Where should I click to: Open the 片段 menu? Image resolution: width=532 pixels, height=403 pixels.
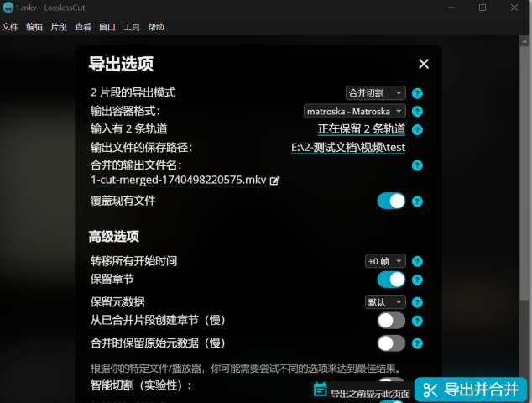pyautogui.click(x=59, y=27)
